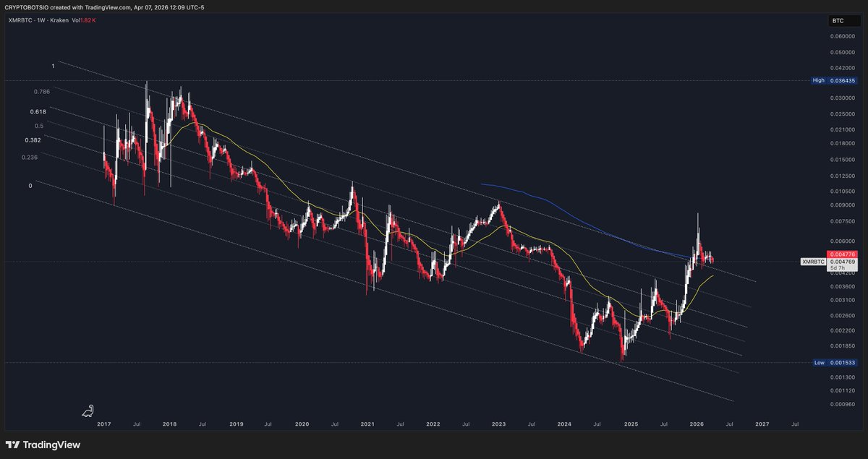Click the dinosaur icon at the chart's bottom-left
This screenshot has height=459, width=868.
pyautogui.click(x=88, y=411)
